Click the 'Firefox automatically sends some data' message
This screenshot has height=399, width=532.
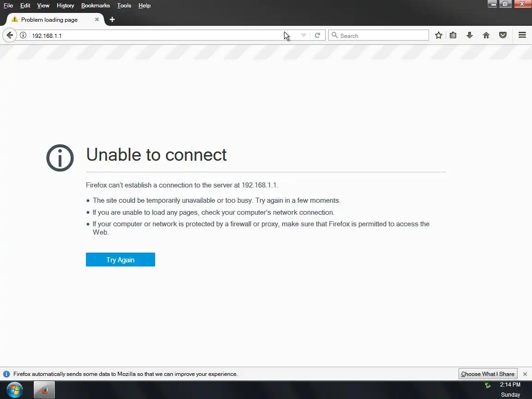point(126,374)
